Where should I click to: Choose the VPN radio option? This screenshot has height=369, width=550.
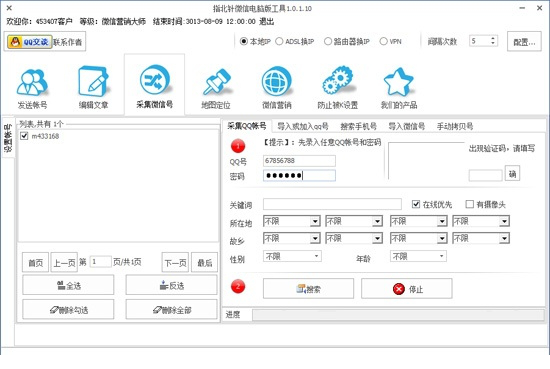[x=390, y=41]
